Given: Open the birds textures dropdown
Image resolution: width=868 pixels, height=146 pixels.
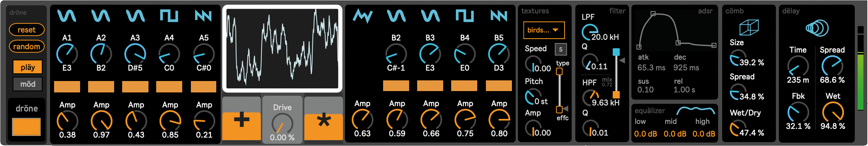Looking at the screenshot, I should 543,30.
